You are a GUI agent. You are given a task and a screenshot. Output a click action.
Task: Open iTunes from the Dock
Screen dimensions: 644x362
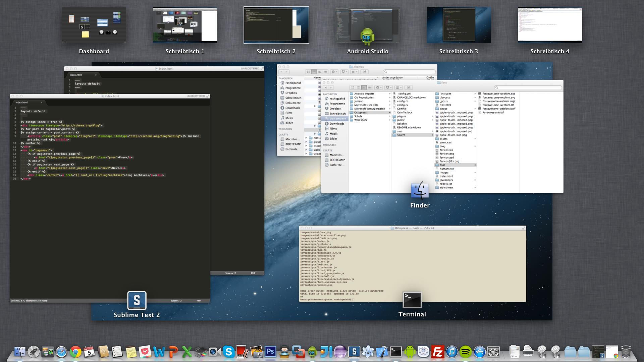click(x=451, y=352)
